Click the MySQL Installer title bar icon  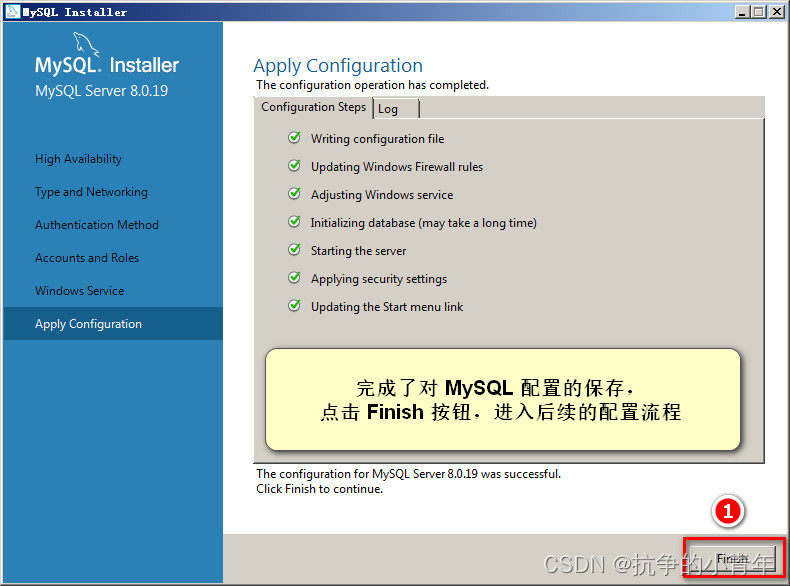13,12
